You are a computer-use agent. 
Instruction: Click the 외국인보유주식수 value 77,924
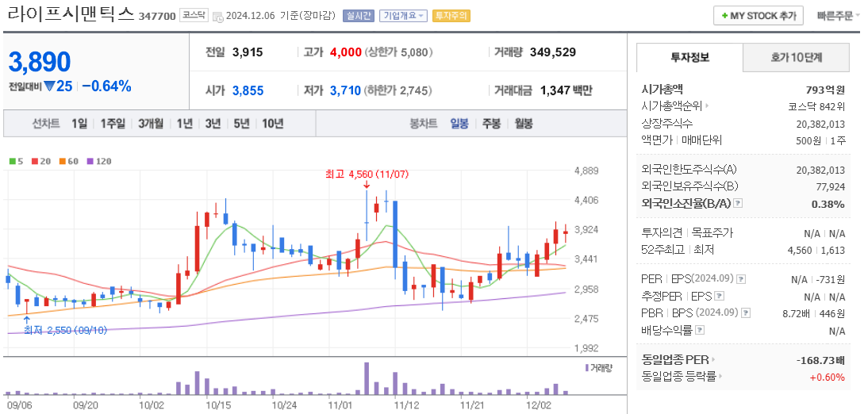coord(830,186)
